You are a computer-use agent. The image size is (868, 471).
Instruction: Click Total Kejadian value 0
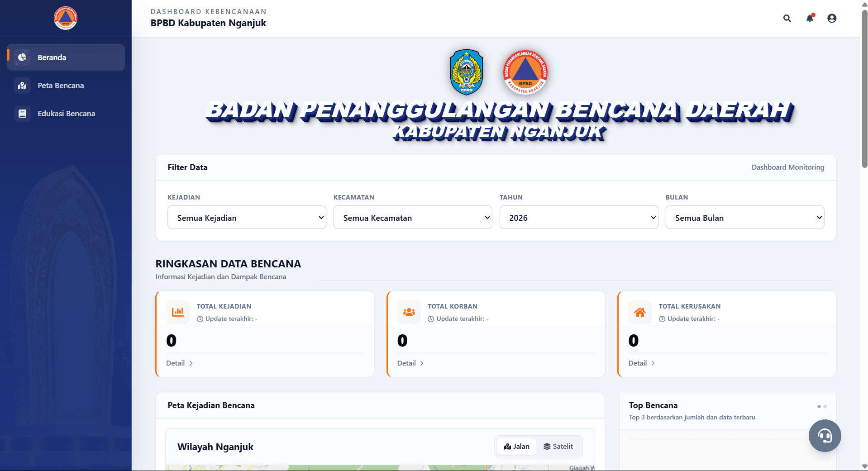(x=172, y=340)
